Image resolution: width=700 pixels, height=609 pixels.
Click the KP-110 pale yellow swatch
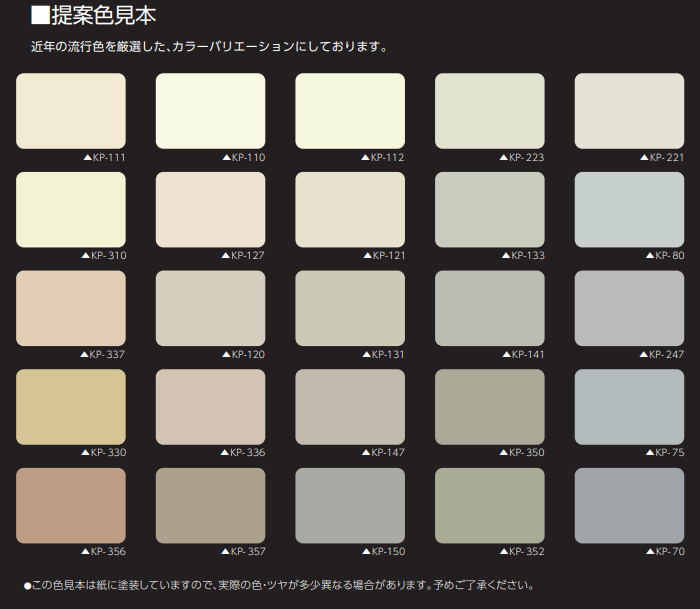210,111
